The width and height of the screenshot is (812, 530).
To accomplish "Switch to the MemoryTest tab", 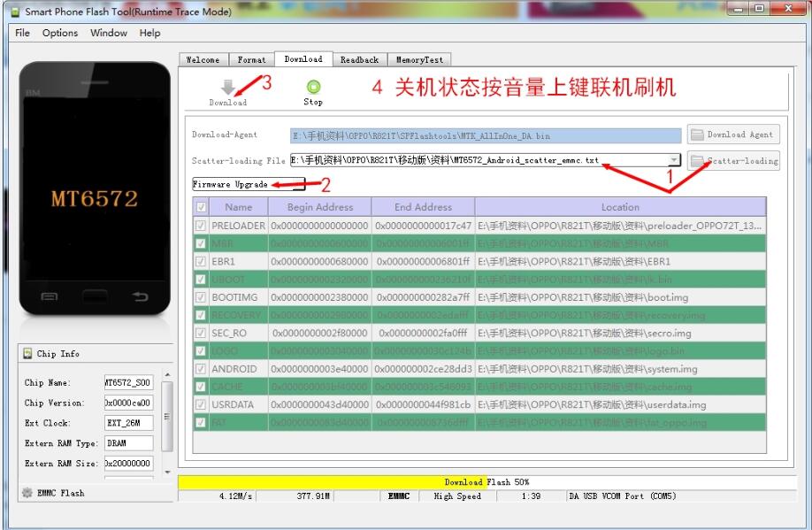I will click(x=419, y=59).
